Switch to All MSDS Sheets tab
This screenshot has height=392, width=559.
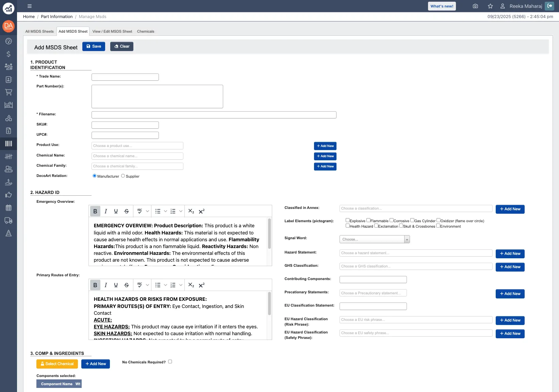pos(39,31)
